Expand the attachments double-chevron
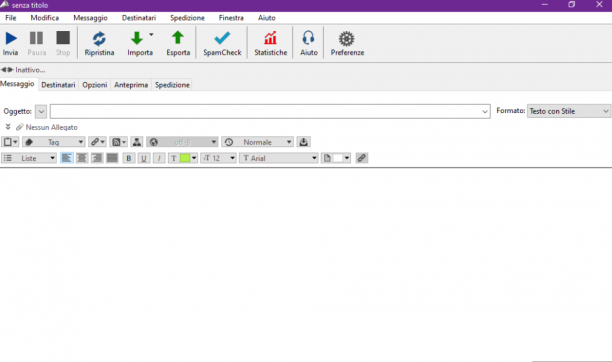The width and height of the screenshot is (612, 362). point(8,127)
